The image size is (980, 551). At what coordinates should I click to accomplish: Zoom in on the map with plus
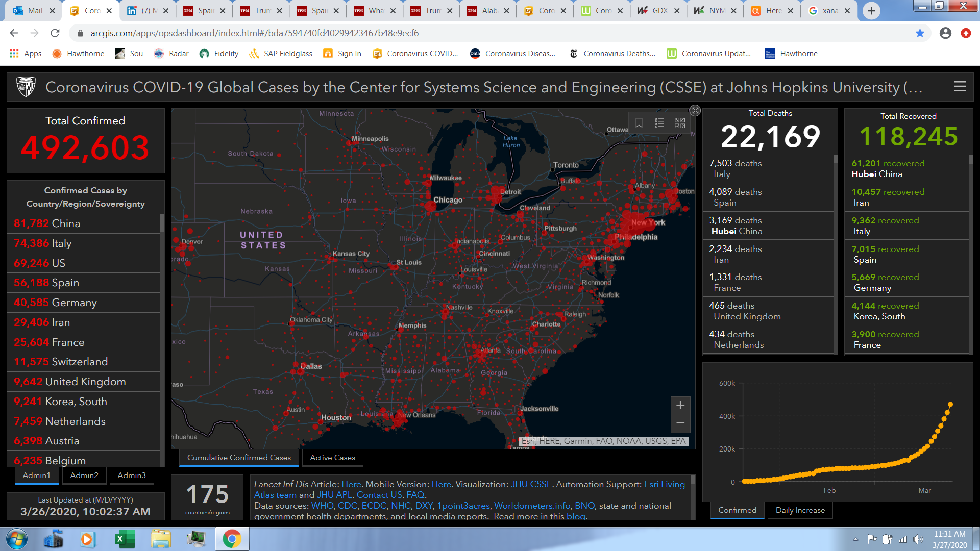point(680,405)
